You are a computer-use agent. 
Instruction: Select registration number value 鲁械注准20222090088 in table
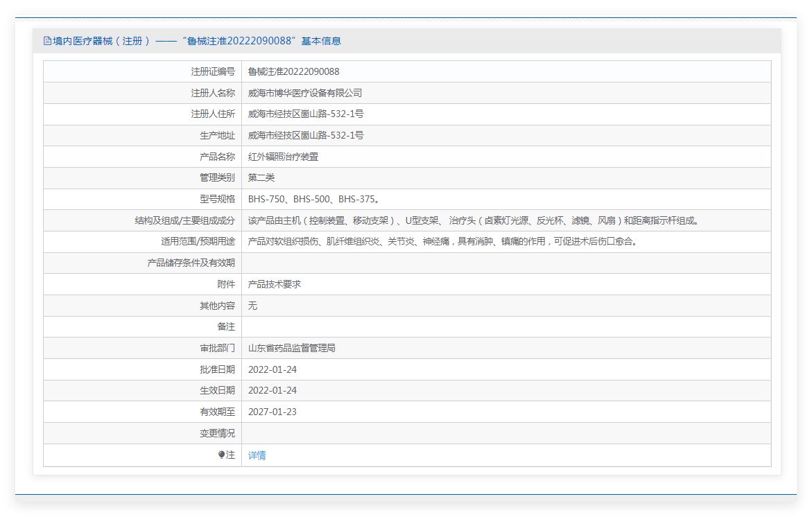[293, 71]
